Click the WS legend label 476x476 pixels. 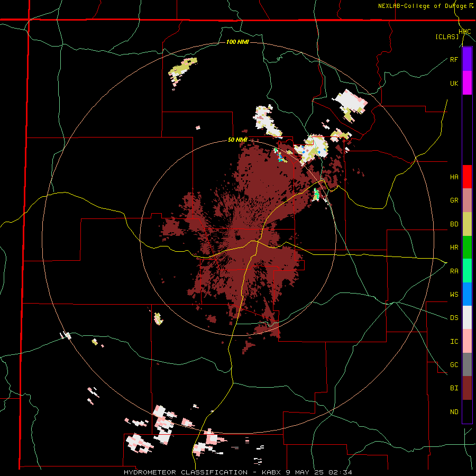(454, 295)
